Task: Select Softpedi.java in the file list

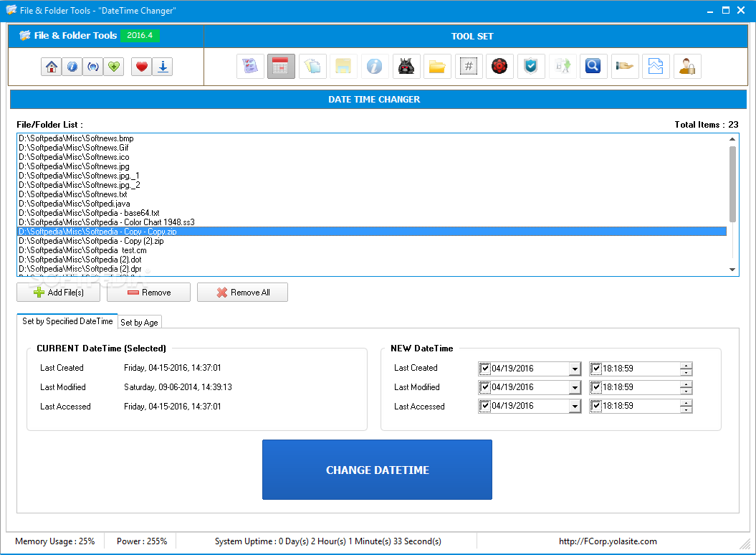Action: click(372, 204)
